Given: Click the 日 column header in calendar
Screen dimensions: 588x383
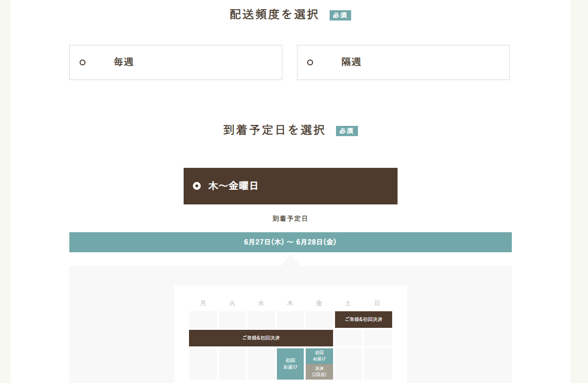Looking at the screenshot, I should pyautogui.click(x=377, y=303).
